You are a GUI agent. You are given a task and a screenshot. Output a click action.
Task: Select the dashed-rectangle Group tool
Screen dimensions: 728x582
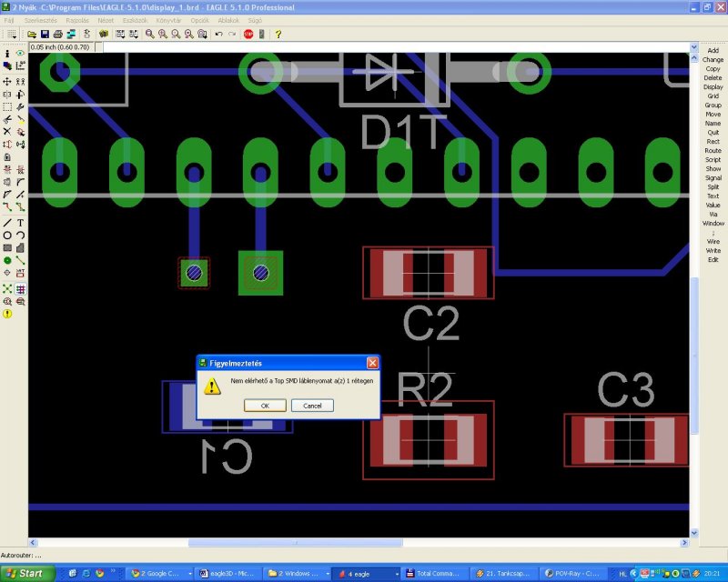click(7, 106)
